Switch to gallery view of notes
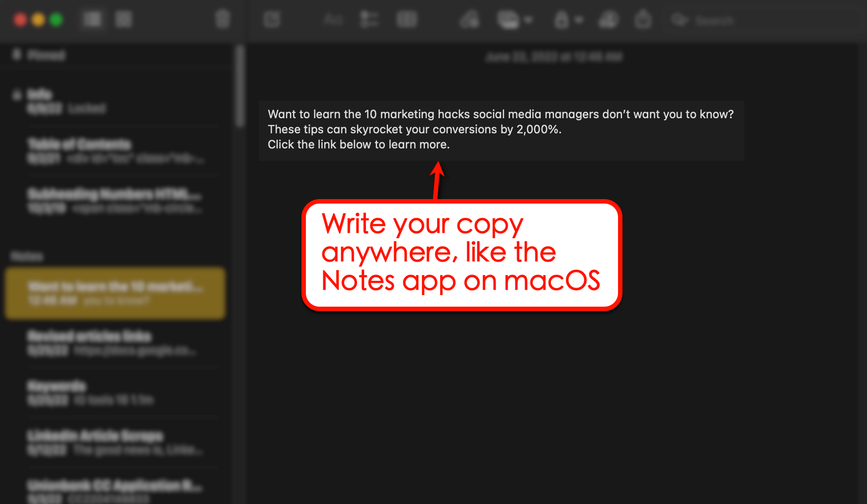 point(124,19)
